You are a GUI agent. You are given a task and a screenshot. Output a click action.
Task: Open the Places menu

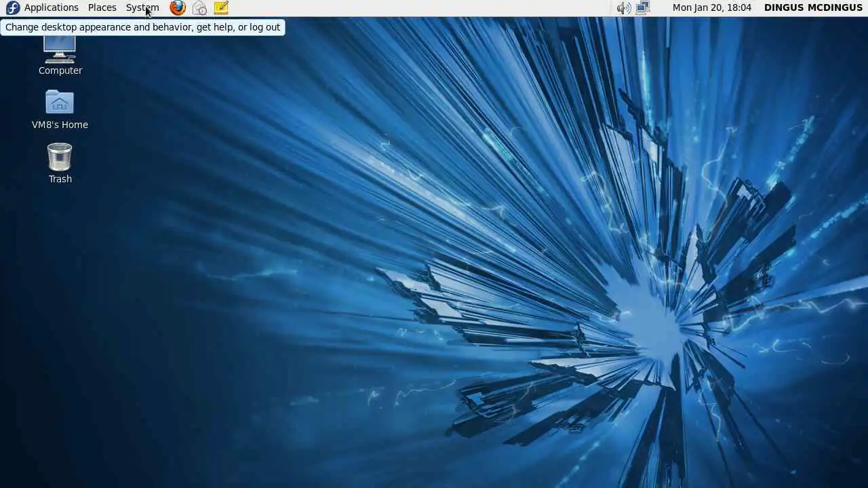102,7
